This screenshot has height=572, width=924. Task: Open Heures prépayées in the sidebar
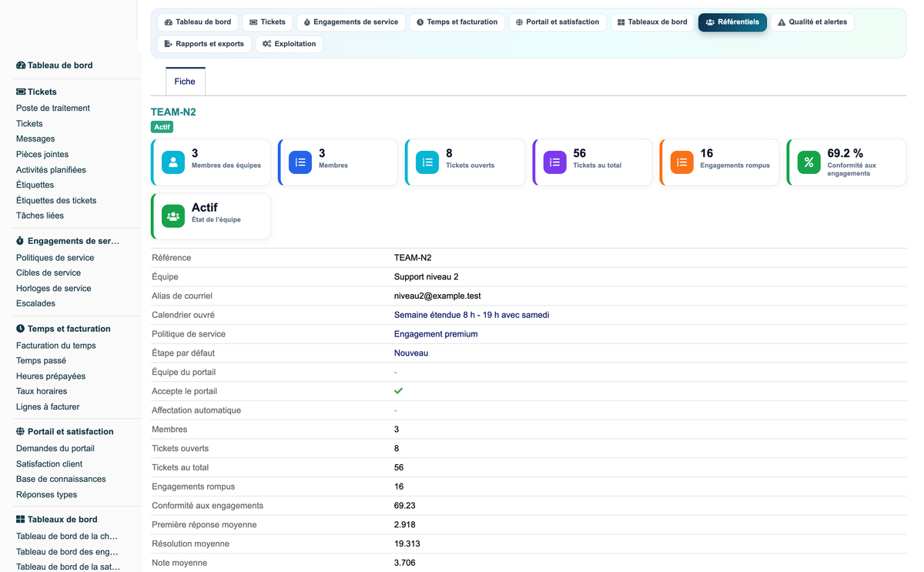51,376
